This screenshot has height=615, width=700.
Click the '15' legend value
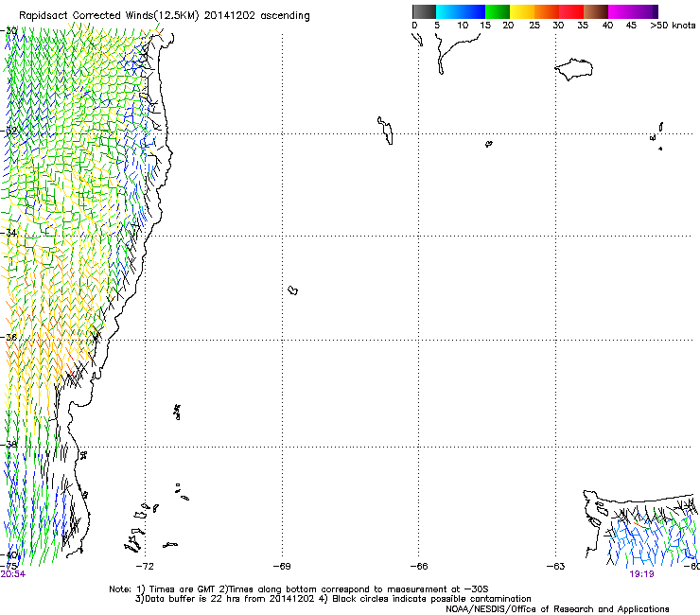pos(485,26)
